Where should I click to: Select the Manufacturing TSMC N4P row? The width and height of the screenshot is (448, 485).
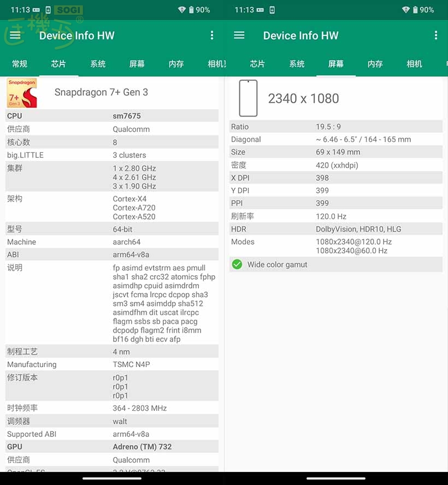pyautogui.click(x=112, y=364)
